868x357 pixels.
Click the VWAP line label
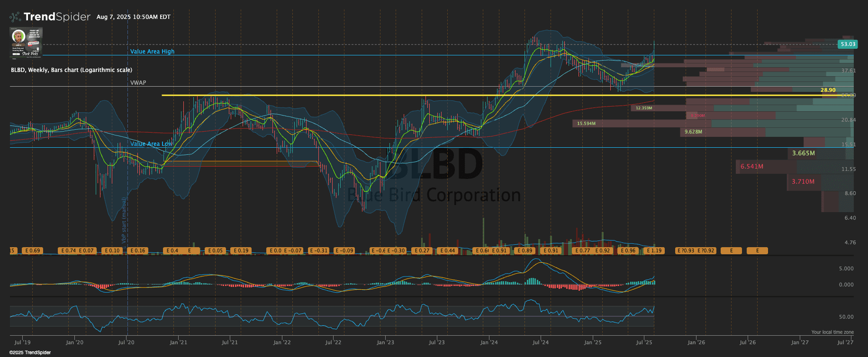[138, 83]
